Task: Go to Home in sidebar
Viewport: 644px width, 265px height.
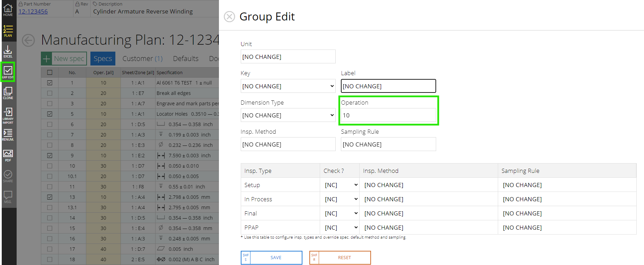Action: [8, 10]
